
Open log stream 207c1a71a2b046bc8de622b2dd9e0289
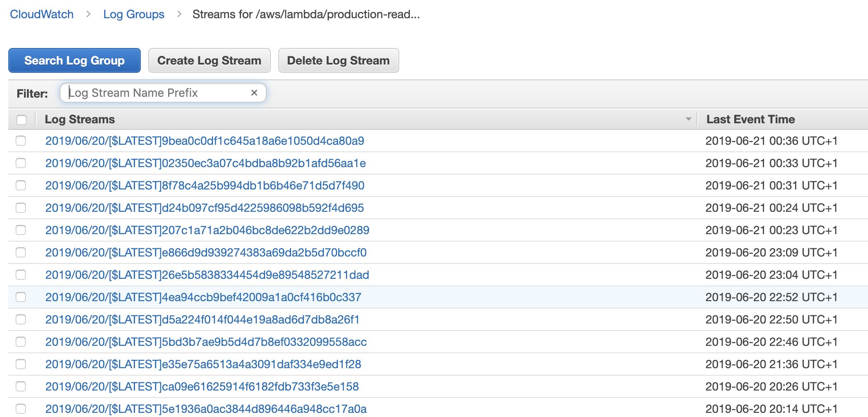pos(207,230)
